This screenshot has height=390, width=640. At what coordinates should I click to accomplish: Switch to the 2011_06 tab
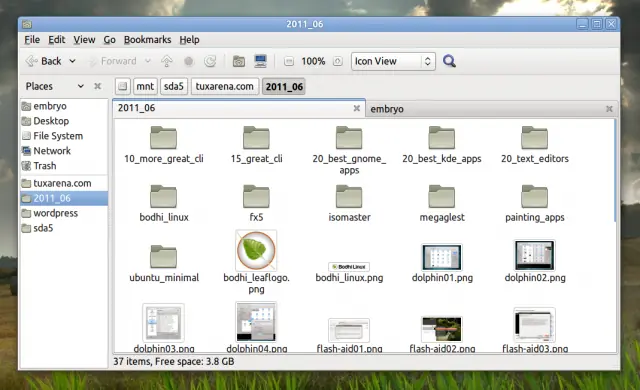239,108
